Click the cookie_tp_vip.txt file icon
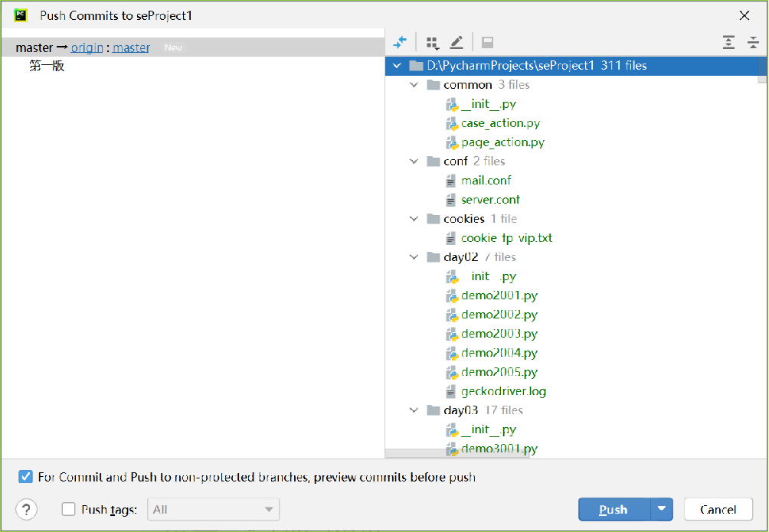The image size is (769, 532). tap(450, 238)
